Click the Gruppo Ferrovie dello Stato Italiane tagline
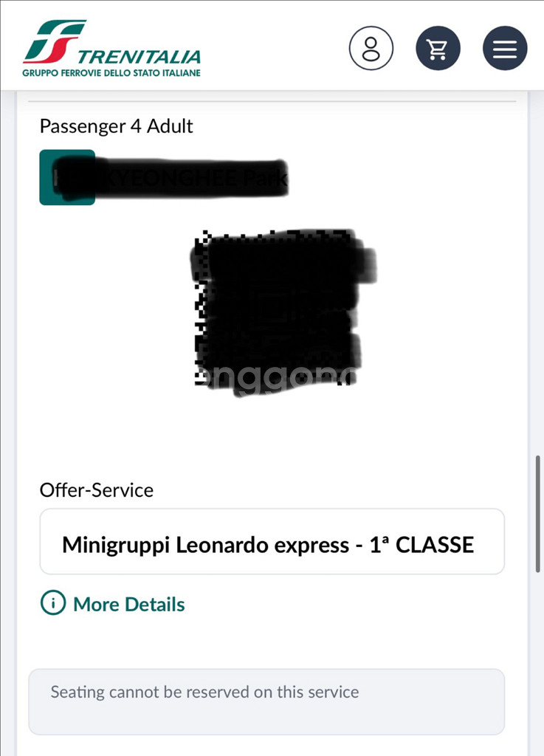 [x=111, y=73]
